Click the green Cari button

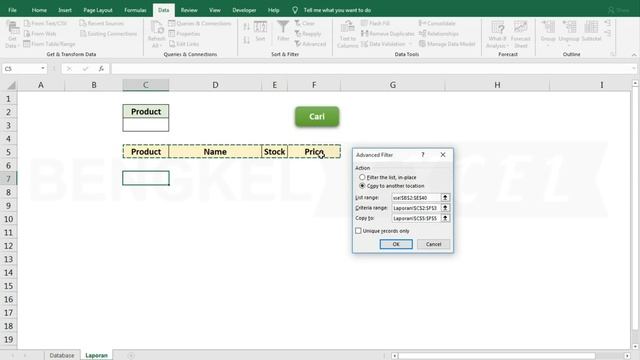coord(317,116)
